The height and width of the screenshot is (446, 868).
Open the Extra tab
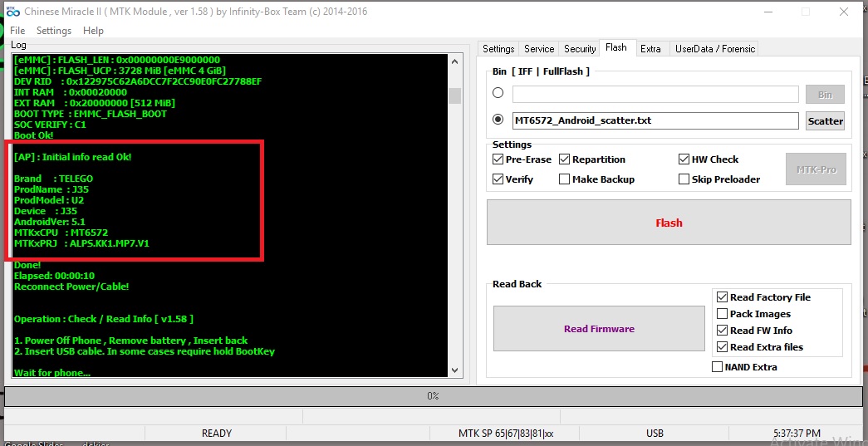[x=650, y=49]
